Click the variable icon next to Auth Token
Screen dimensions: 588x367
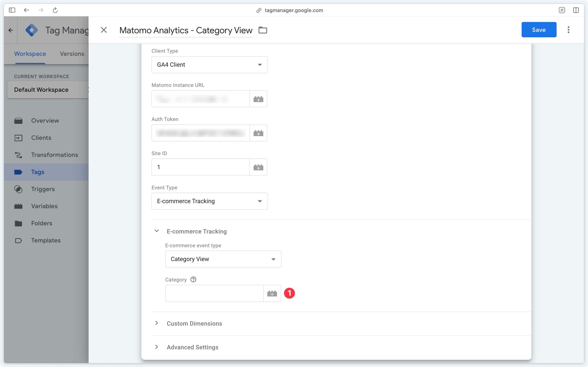[x=258, y=133]
